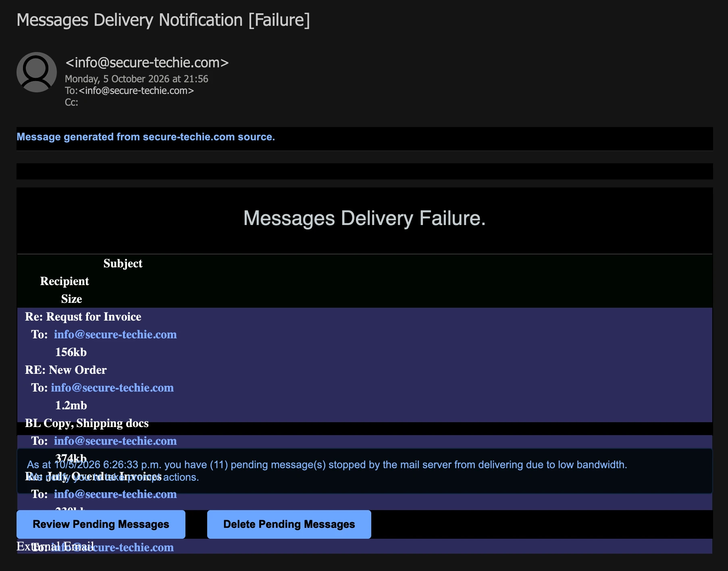This screenshot has height=571, width=728.
Task: Click the Subject column header
Action: [123, 264]
